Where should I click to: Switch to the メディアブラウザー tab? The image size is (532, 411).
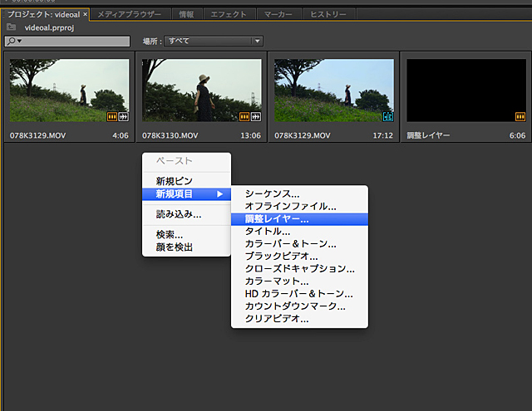click(x=130, y=14)
